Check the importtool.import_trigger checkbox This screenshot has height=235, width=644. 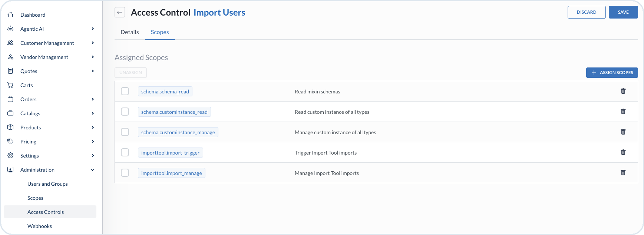tap(125, 152)
